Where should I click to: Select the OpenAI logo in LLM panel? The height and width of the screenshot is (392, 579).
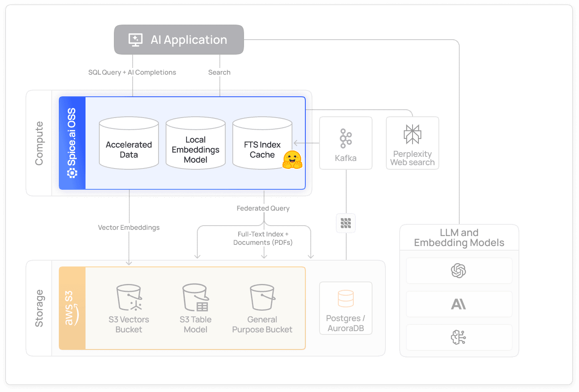point(459,271)
